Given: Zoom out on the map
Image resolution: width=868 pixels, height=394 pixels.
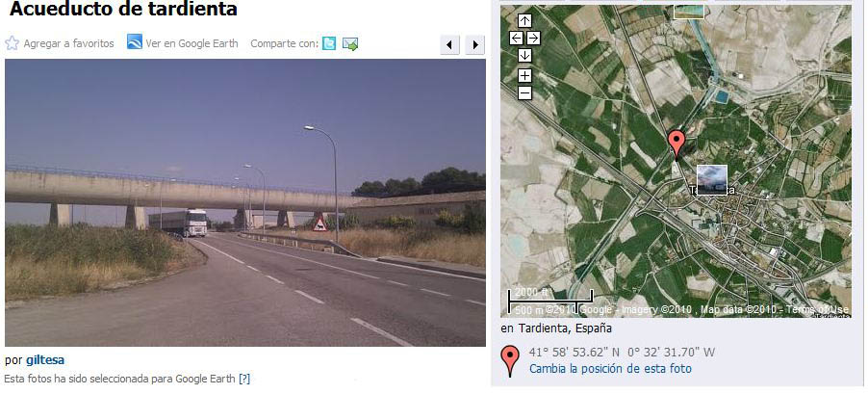Looking at the screenshot, I should click(524, 93).
